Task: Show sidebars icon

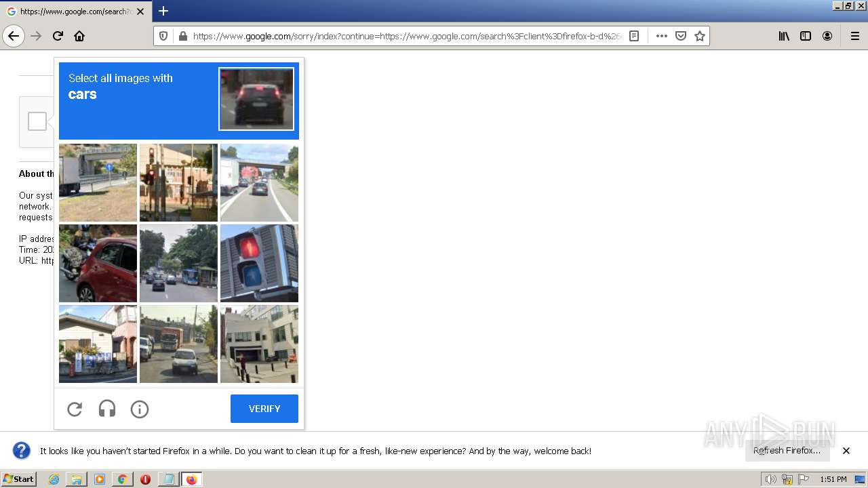Action: pos(806,36)
